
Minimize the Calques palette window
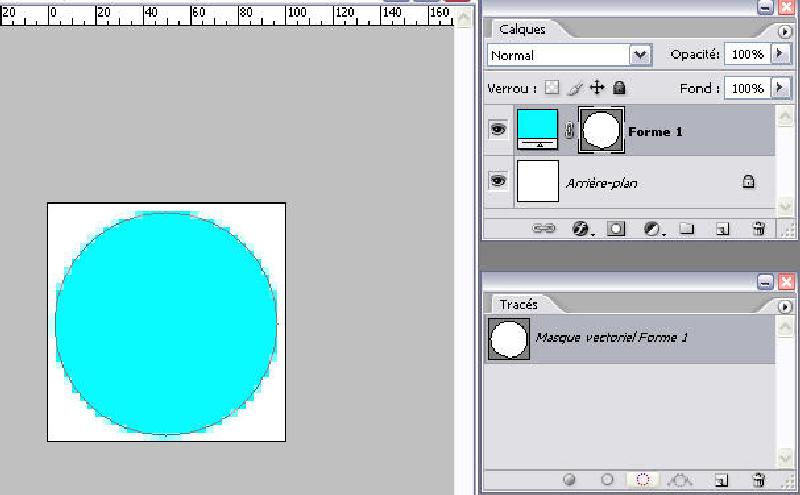click(765, 7)
